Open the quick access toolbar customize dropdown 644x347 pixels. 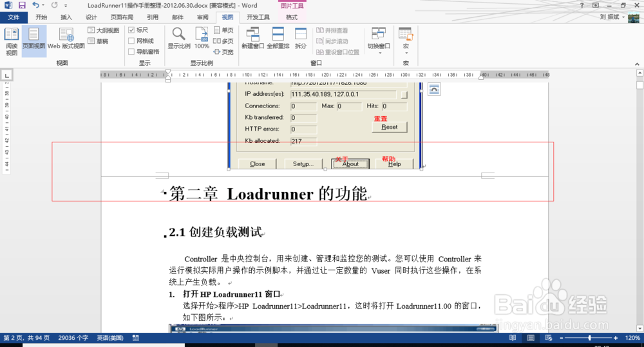(x=66, y=6)
